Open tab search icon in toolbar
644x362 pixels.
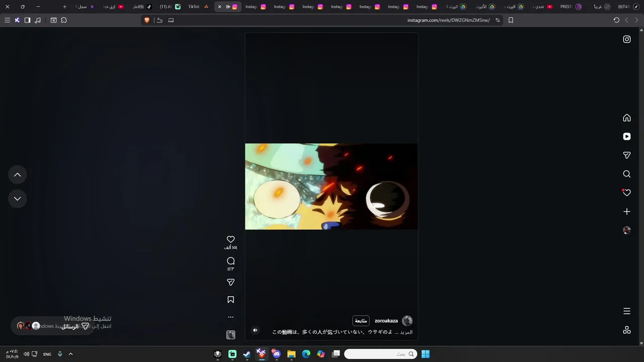point(53,20)
